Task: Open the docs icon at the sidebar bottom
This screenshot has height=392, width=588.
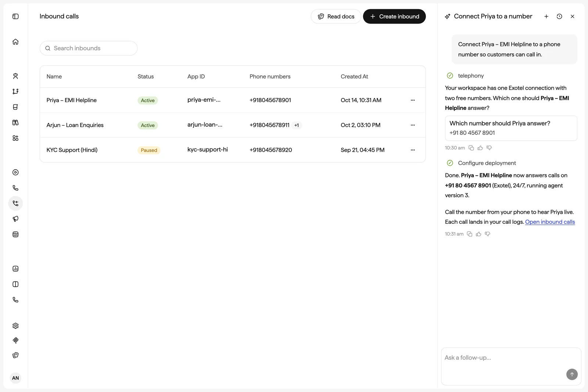Action: coord(15,355)
